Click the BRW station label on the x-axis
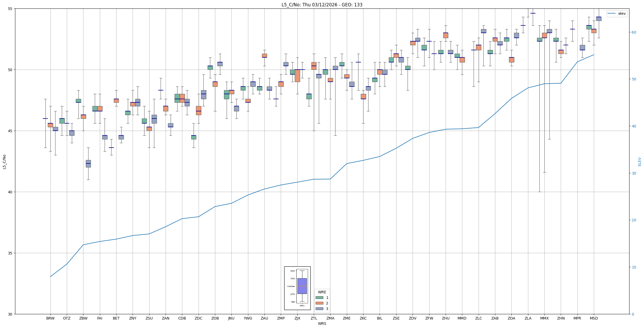The image size is (644, 328). pyautogui.click(x=50, y=318)
